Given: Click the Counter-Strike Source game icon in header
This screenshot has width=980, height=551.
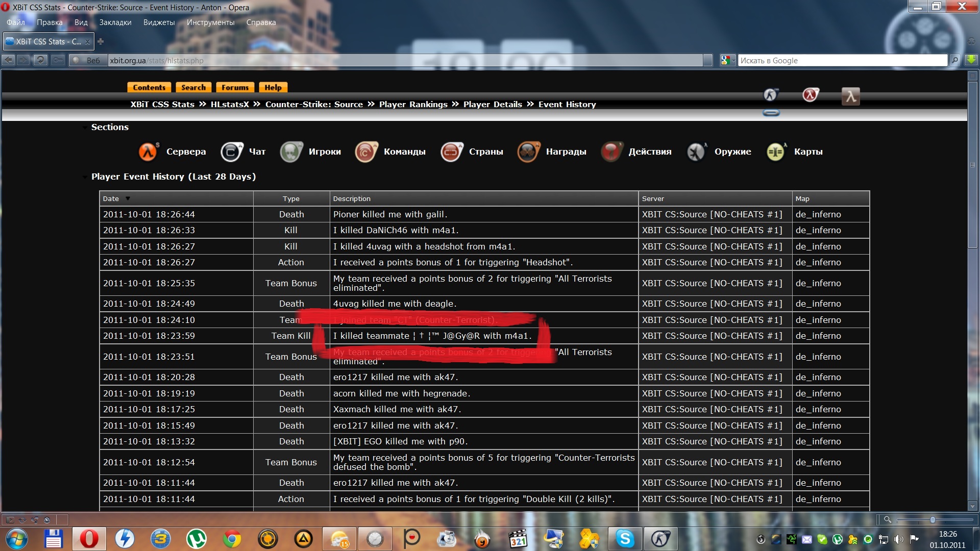Looking at the screenshot, I should 771,95.
